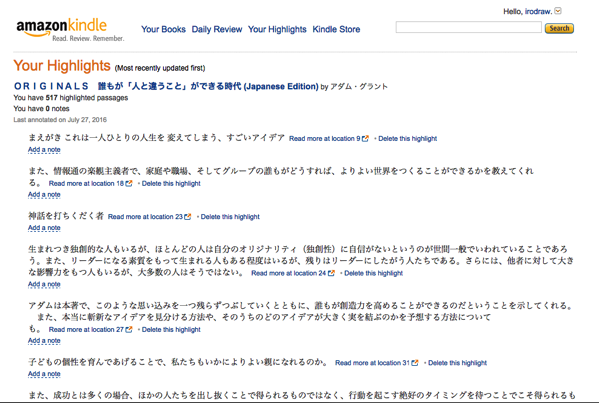The image size is (599, 403).
Task: Read more at location 27
Action: pos(86,329)
